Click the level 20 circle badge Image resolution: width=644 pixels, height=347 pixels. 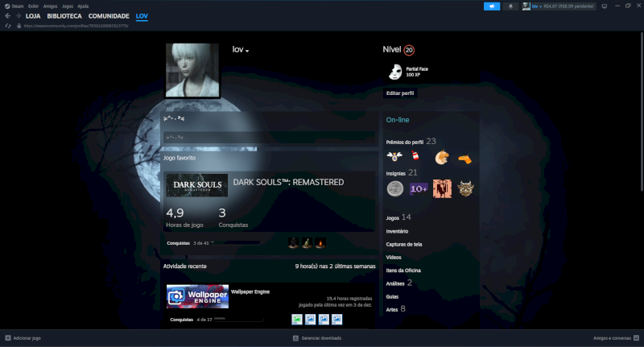[409, 50]
